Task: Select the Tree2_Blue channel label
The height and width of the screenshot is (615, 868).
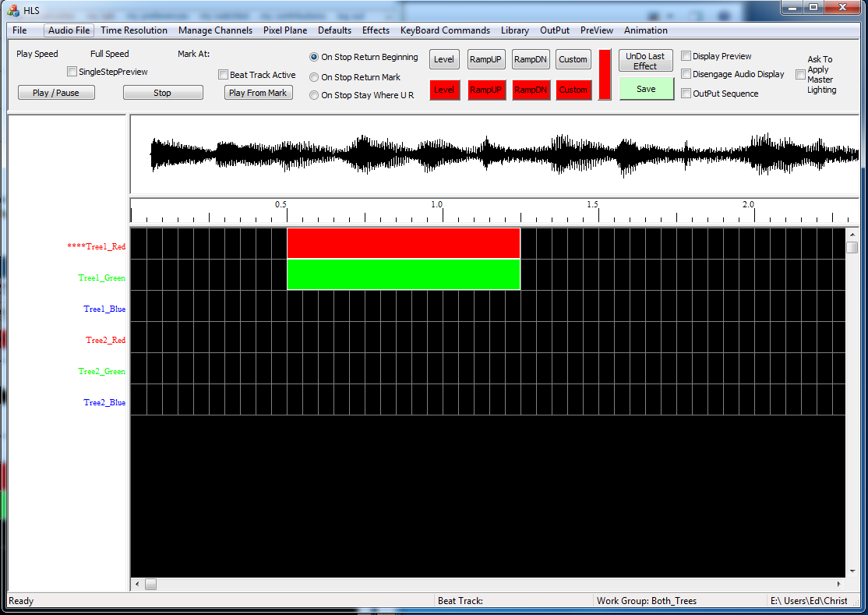Action: point(104,402)
